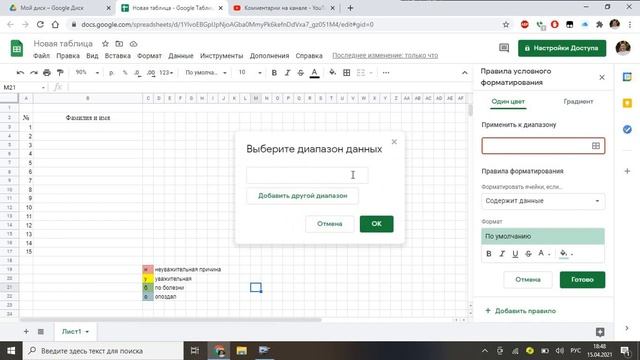
Task: Click the add-ons plus icon in sidebar
Action: pos(627,171)
